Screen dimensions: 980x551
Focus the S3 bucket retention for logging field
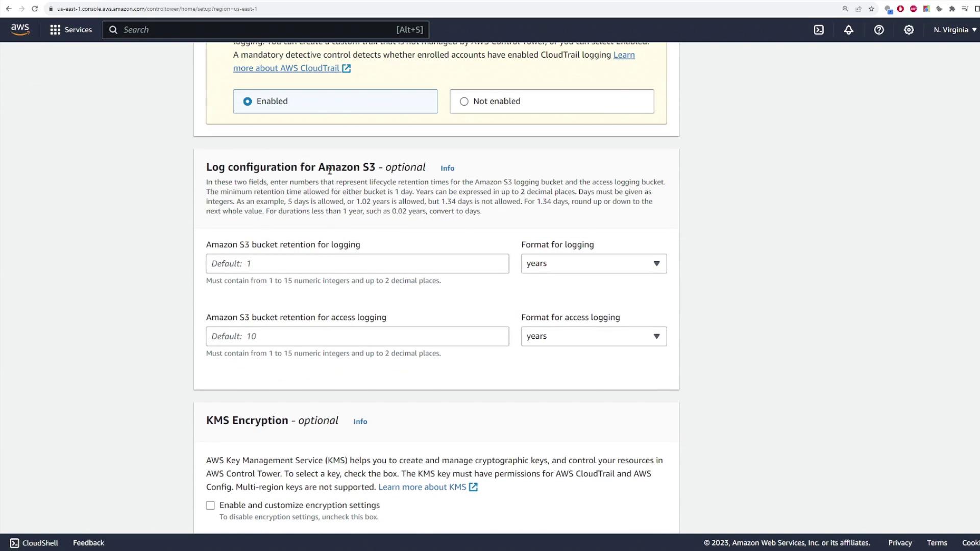point(357,264)
